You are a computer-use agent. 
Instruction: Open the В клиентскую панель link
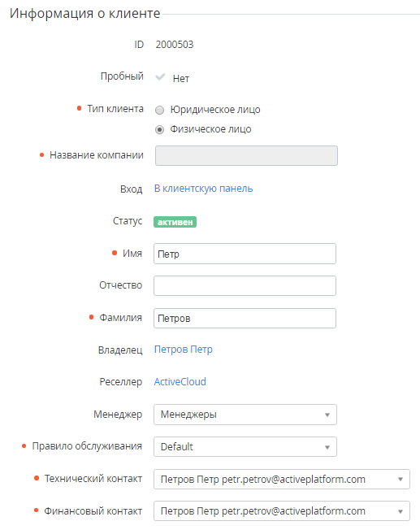point(203,189)
